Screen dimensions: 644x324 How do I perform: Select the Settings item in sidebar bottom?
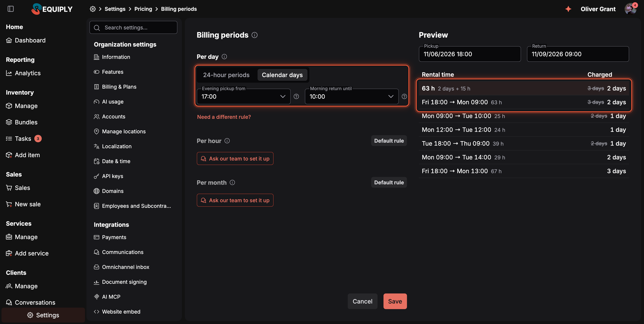click(43, 315)
